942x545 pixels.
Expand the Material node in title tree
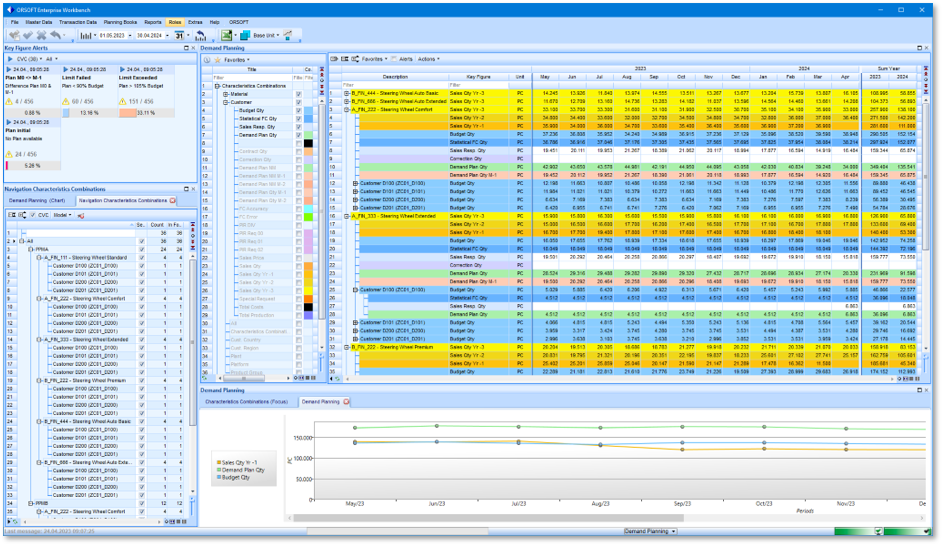226,94
